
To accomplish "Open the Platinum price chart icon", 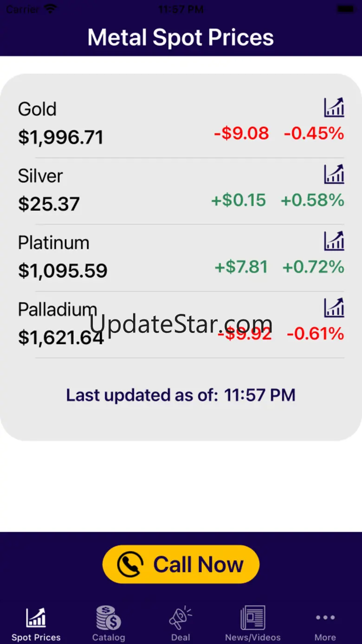I will 334,241.
